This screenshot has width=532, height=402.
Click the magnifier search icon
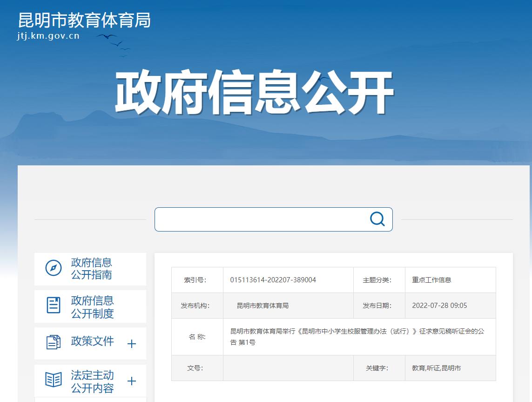[377, 219]
